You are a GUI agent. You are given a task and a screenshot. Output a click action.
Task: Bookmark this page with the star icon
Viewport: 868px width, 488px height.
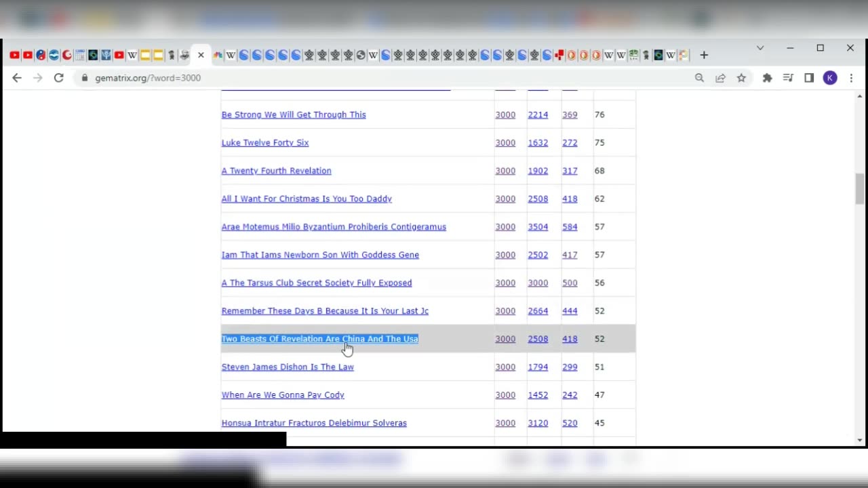tap(741, 78)
